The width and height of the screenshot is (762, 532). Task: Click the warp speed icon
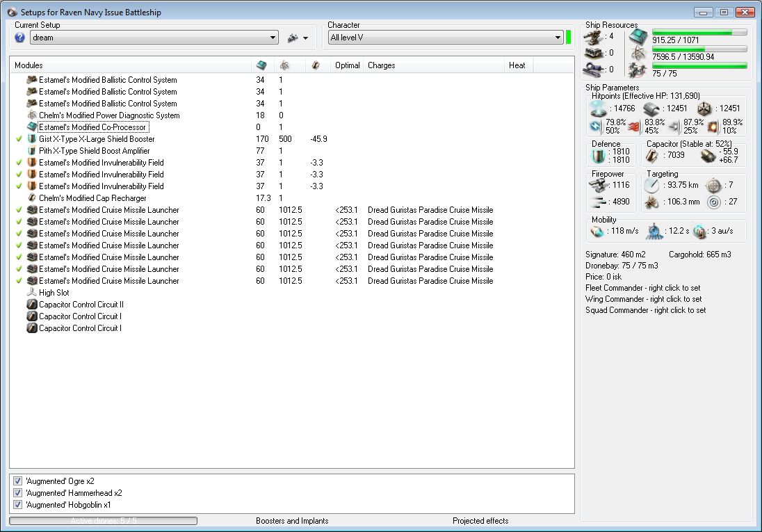699,232
